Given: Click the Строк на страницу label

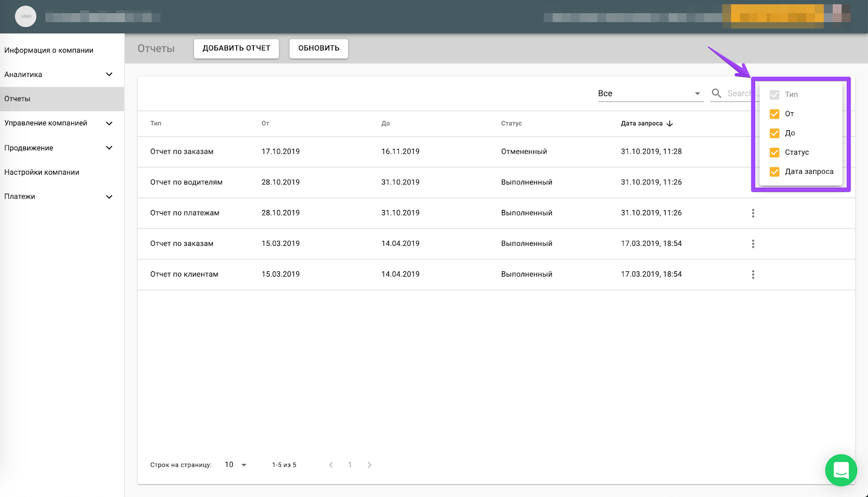Looking at the screenshot, I should point(181,465).
